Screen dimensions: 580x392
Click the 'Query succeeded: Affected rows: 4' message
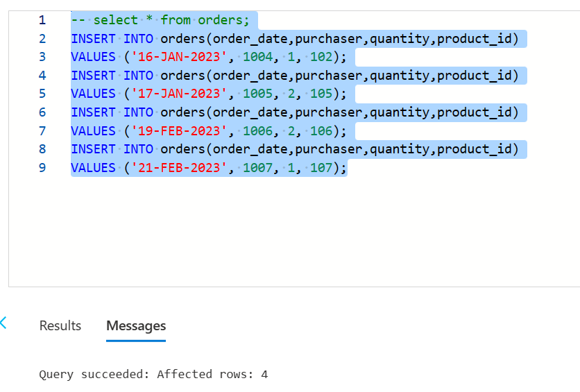[153, 374]
